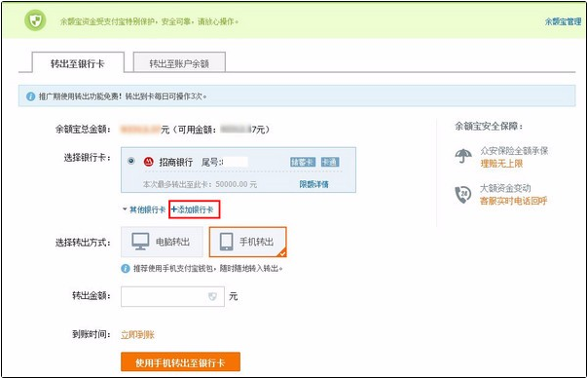This screenshot has width=588, height=378.
Task: Click 使用手机转出至银行卡 button
Action: tap(180, 361)
